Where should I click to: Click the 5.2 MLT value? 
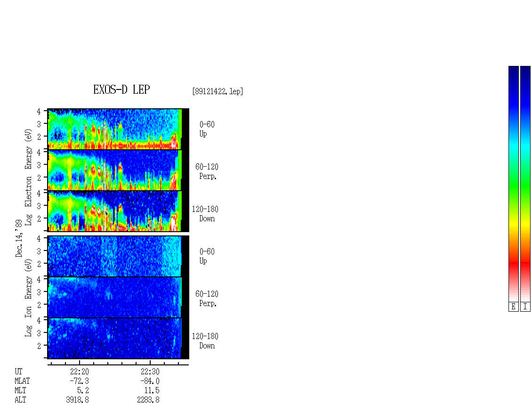click(x=83, y=391)
